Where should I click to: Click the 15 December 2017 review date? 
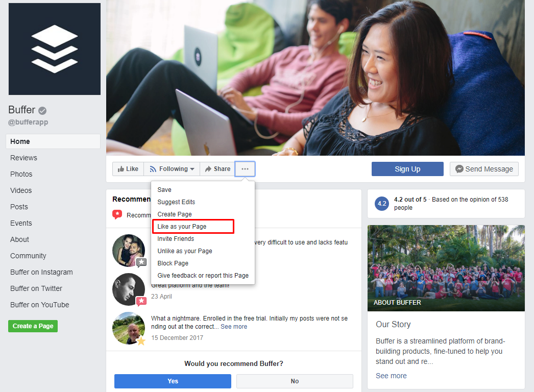tap(177, 338)
